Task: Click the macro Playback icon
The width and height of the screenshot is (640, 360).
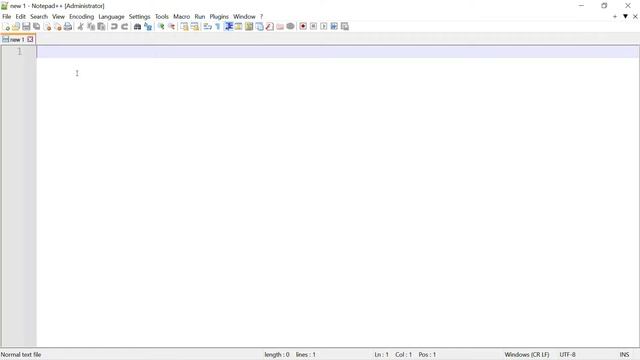Action: (x=324, y=27)
